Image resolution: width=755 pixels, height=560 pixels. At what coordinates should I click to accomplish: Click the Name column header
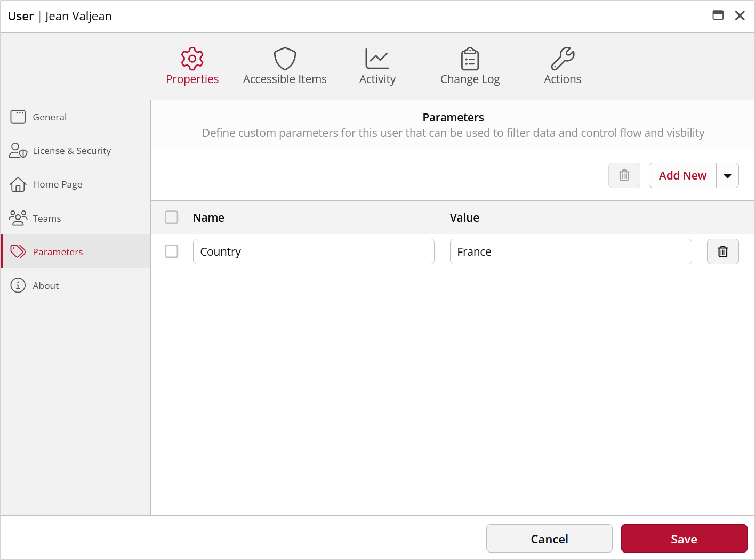208,217
